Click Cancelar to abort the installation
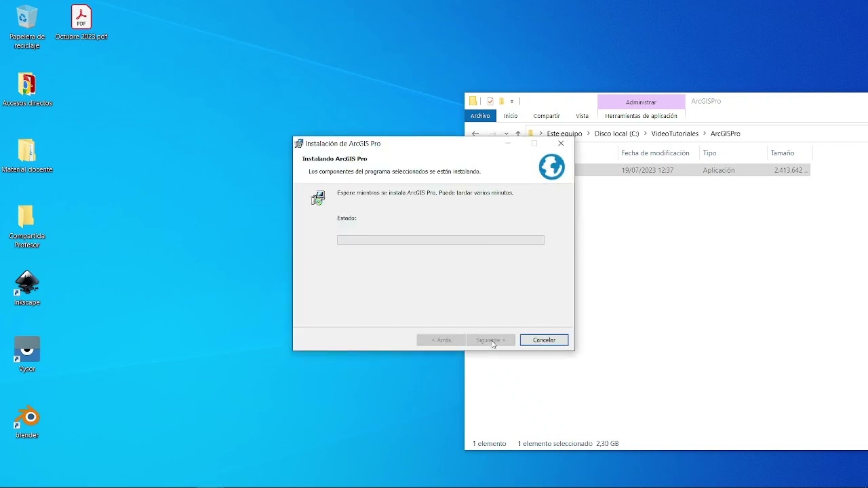The height and width of the screenshot is (488, 868). 544,340
